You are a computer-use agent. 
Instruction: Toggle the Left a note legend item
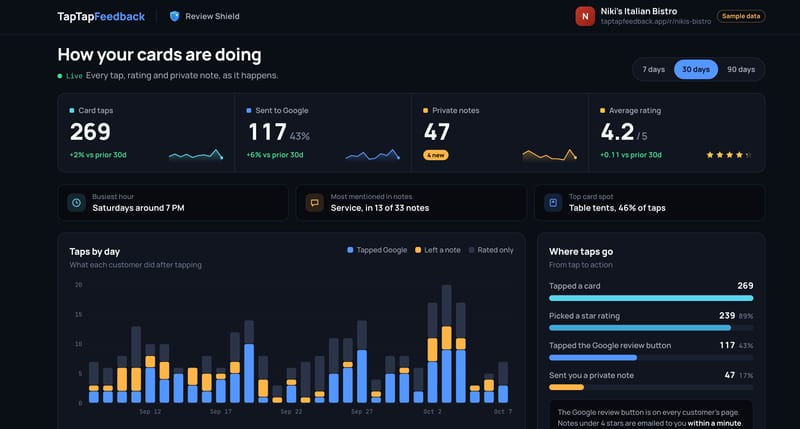pyautogui.click(x=438, y=250)
